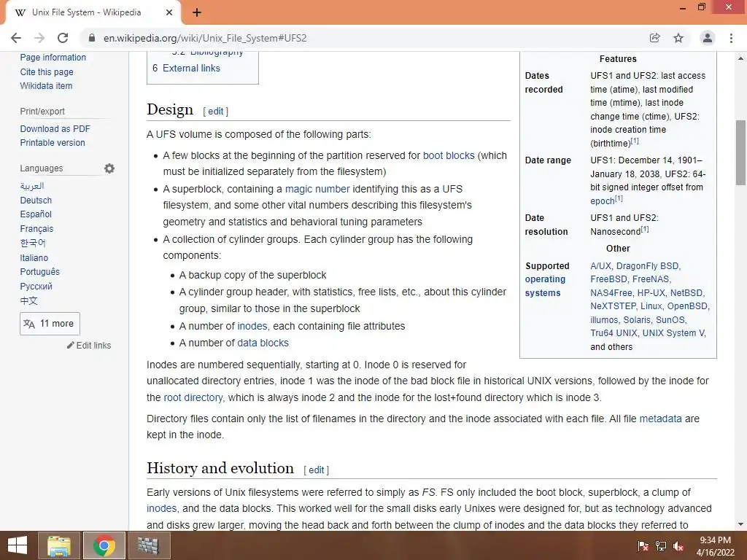Follow the boot blocks link
The height and width of the screenshot is (560, 747).
(449, 155)
